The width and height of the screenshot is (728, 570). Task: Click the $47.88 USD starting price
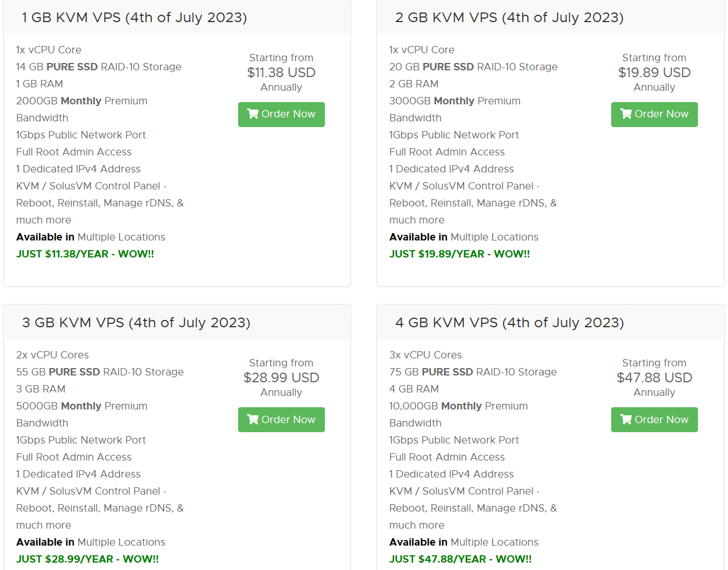tap(654, 378)
